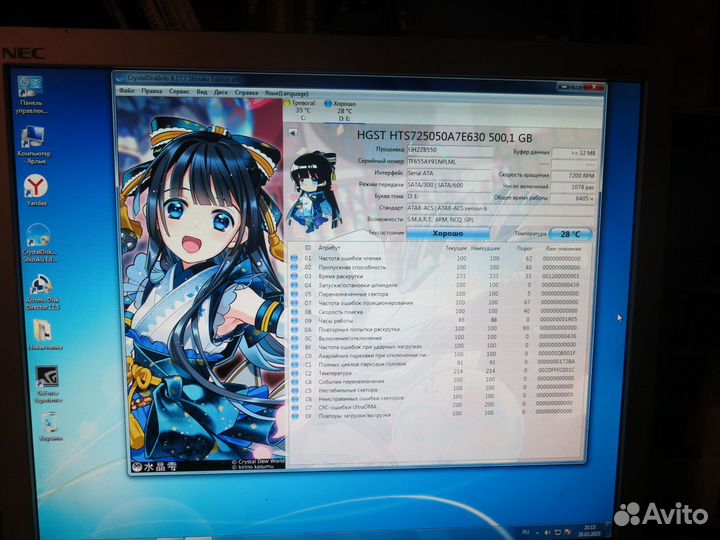Screen dimensions: 720x540
Task: Click the yellow Тревога status indicator for disk C:
Action: [287, 103]
